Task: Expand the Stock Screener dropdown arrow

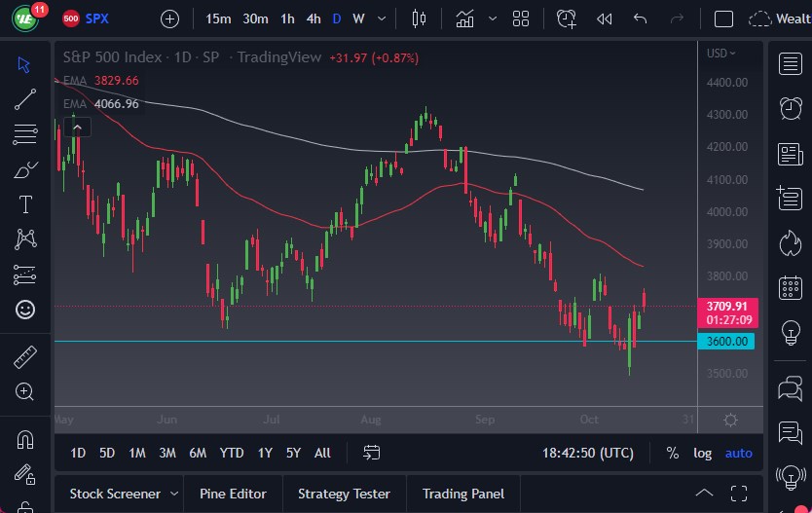Action: 174,494
